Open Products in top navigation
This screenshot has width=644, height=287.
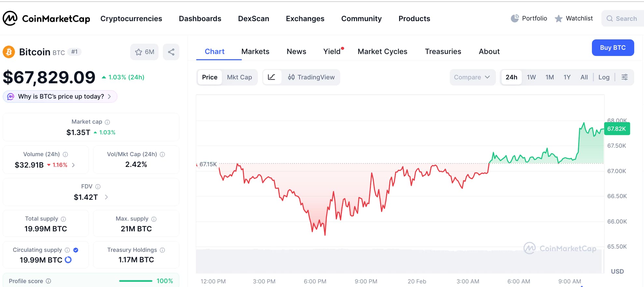coord(414,19)
